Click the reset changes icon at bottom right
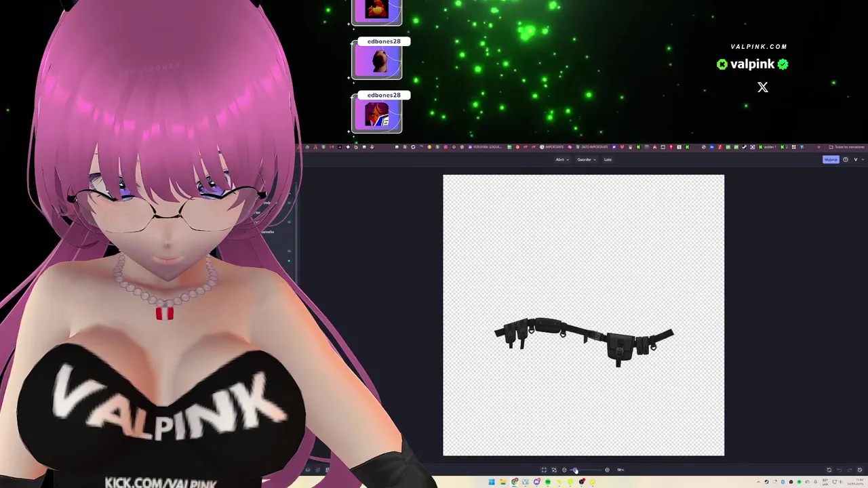 coord(829,470)
